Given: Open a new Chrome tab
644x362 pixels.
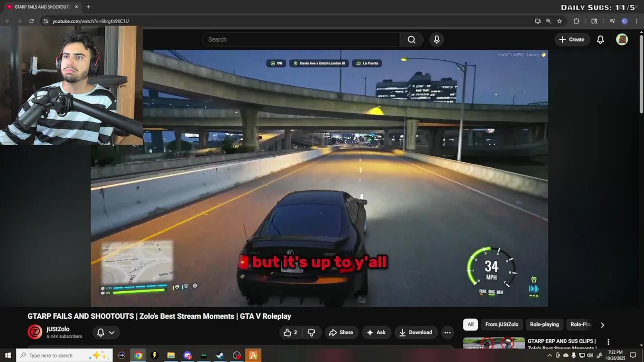Looking at the screenshot, I should point(88,7).
